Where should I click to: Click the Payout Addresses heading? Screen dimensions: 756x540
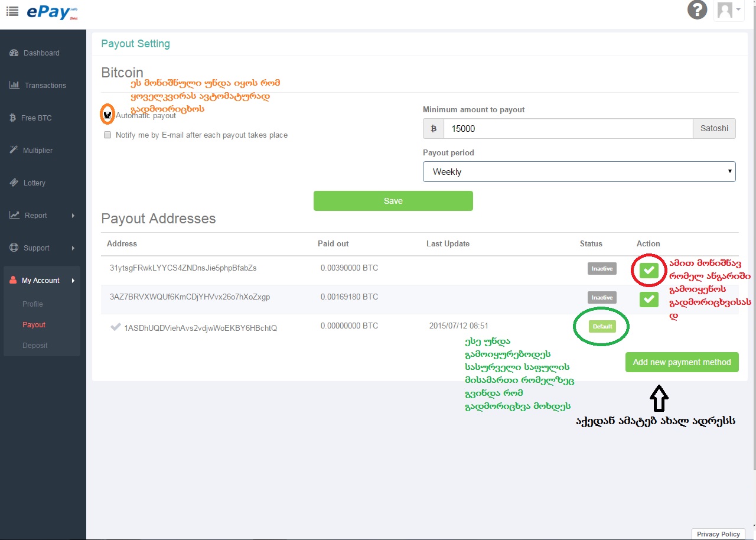[x=158, y=219]
